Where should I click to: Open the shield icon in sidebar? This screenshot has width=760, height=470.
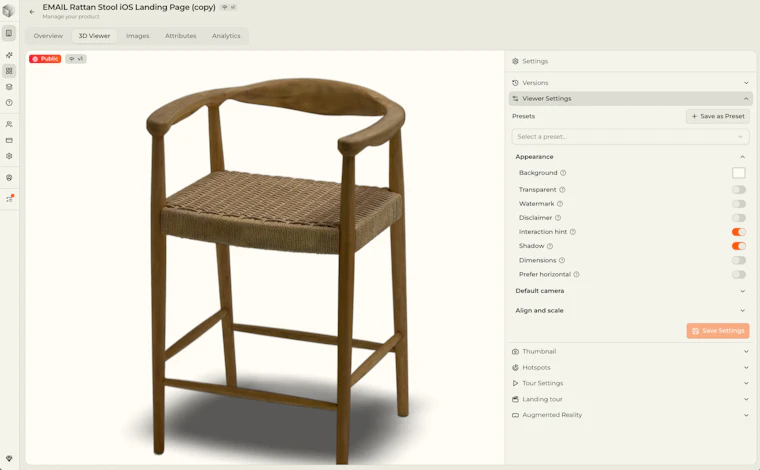[9, 178]
